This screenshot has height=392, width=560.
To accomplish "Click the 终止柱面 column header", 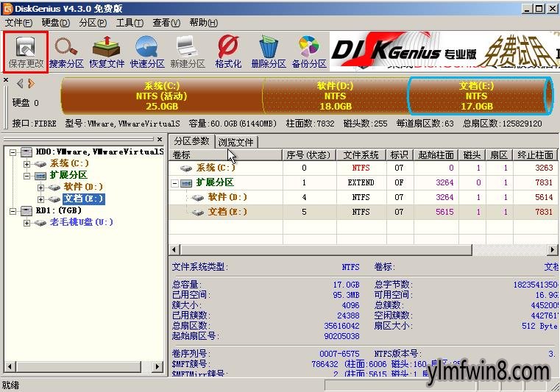I will pyautogui.click(x=535, y=155).
